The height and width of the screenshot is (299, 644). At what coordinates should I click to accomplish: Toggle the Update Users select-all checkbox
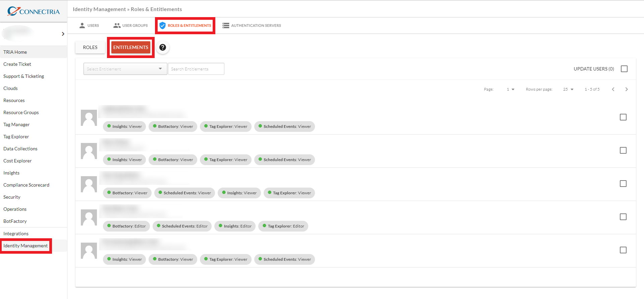624,69
